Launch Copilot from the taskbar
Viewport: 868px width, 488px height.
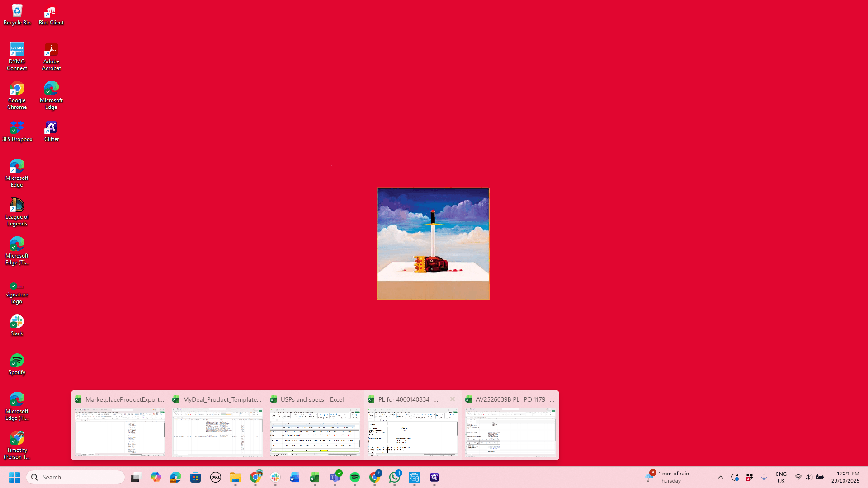coord(156,477)
